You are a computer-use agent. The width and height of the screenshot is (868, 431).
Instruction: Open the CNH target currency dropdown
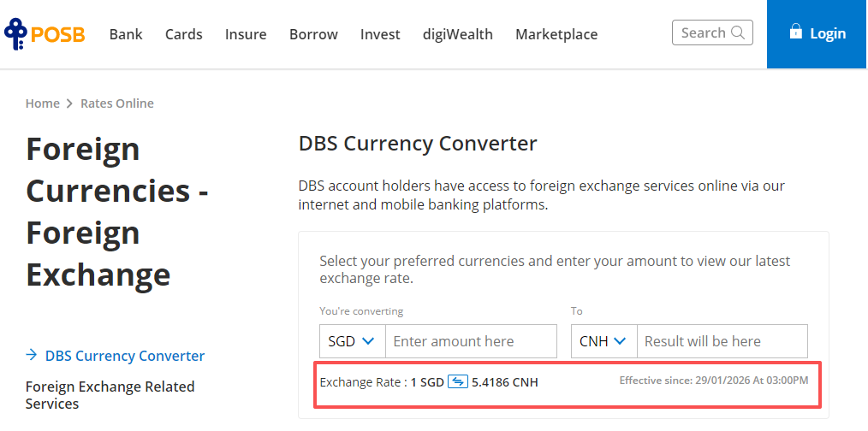[603, 341]
